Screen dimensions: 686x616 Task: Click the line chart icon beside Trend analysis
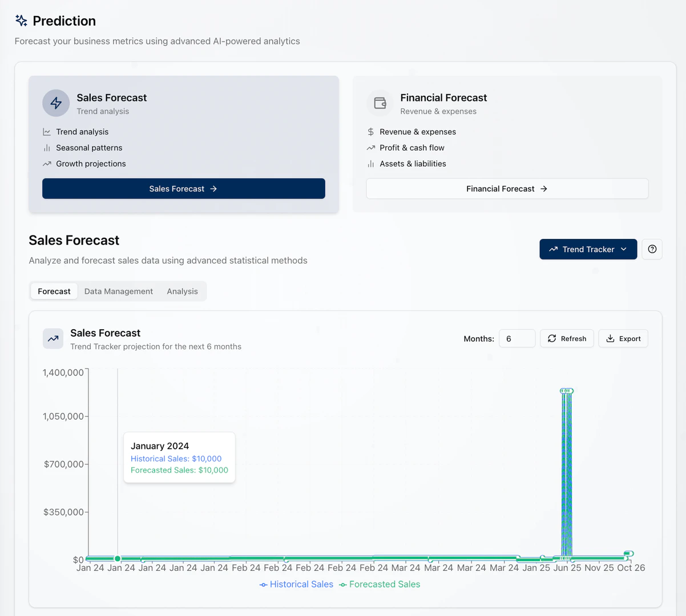coord(47,132)
